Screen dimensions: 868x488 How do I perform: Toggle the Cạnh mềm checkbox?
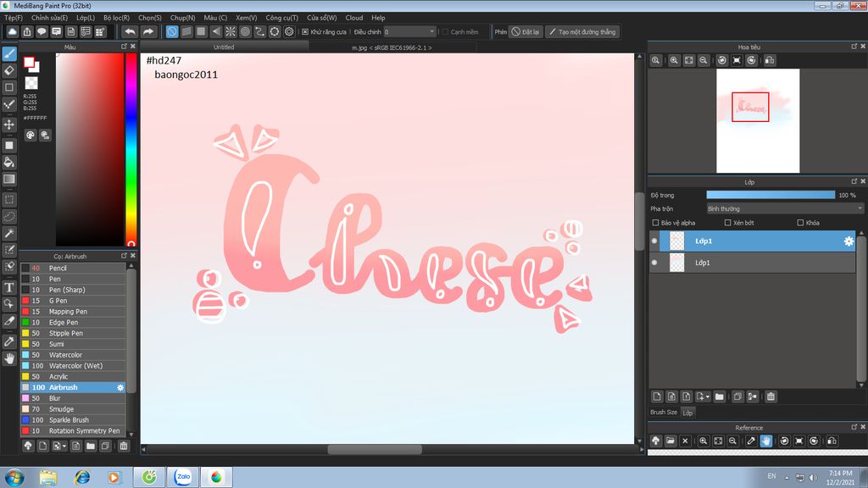445,31
